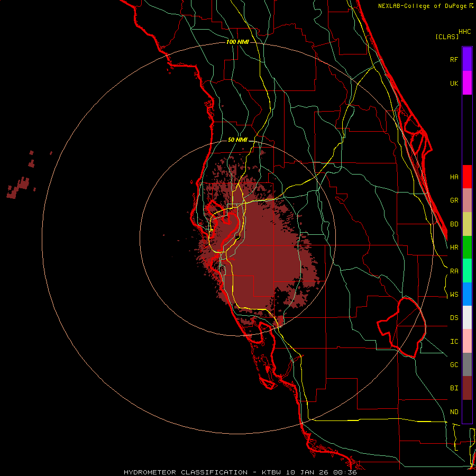
Task: Click the BI dark red swatch
Action: pos(467,388)
